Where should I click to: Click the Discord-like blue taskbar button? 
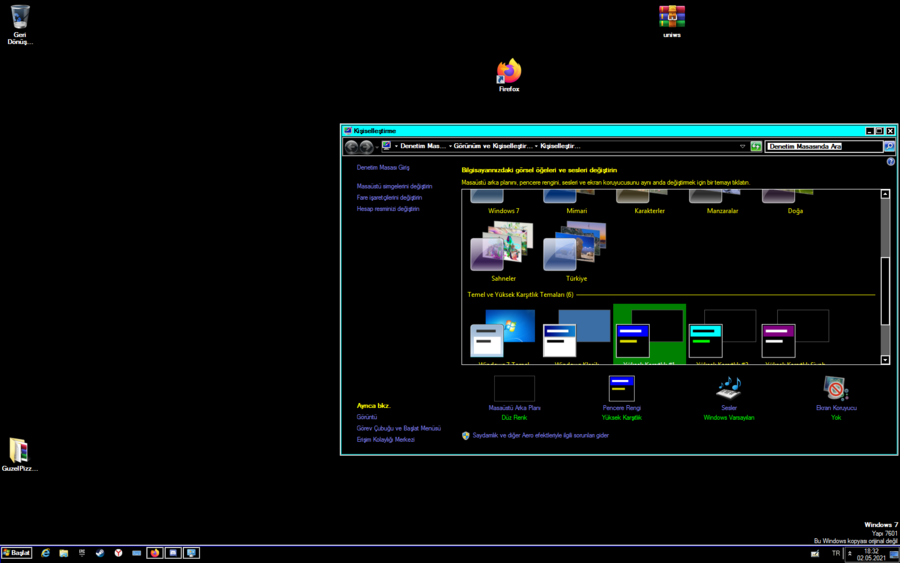pyautogui.click(x=173, y=553)
